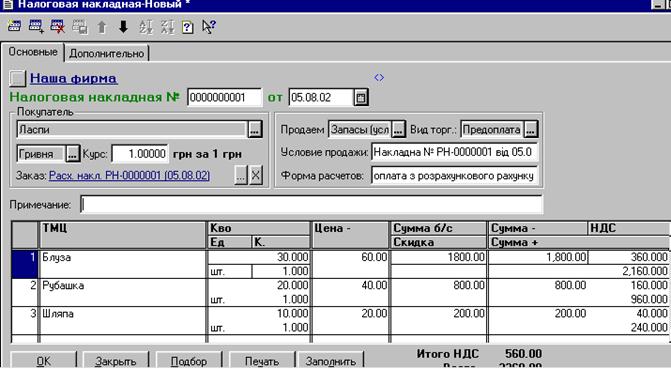Click quantity 30.000 in Блуза row
Image resolution: width=671 pixels, height=369 pixels.
tap(259, 257)
